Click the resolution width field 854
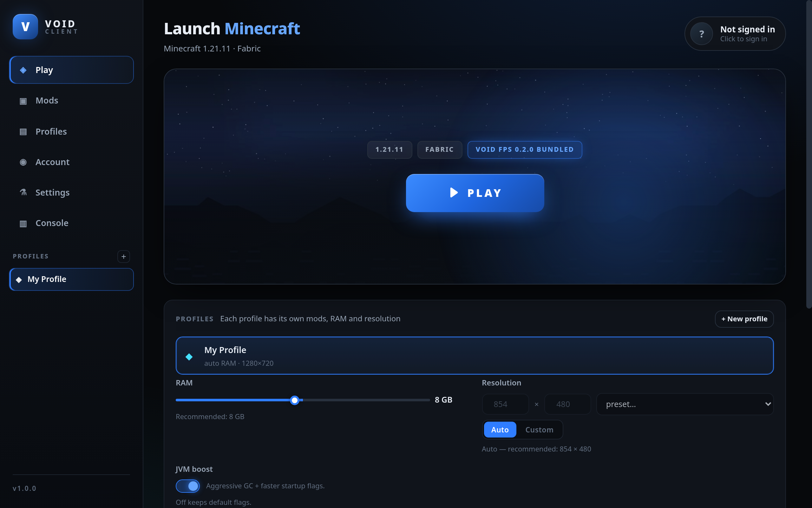This screenshot has width=812, height=508. pos(505,404)
